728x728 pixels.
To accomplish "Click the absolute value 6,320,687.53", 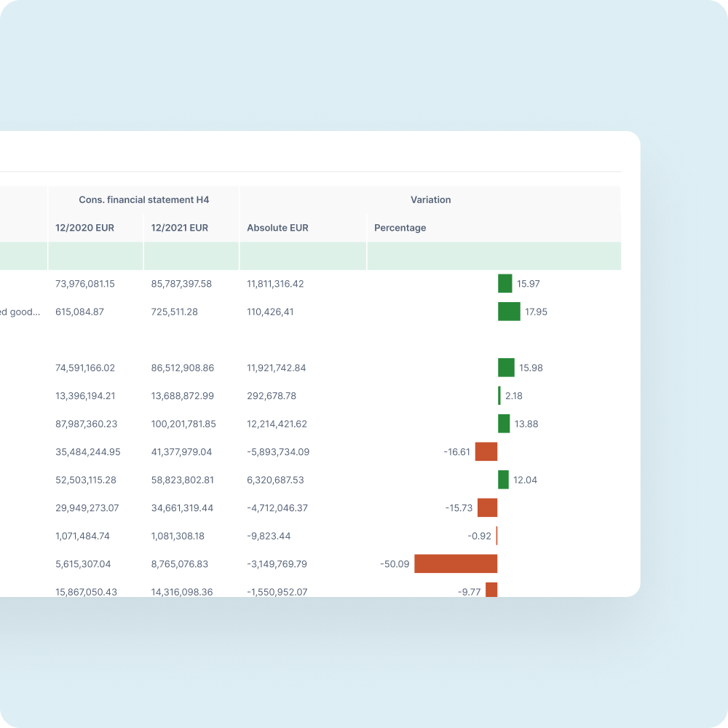I will pyautogui.click(x=275, y=480).
